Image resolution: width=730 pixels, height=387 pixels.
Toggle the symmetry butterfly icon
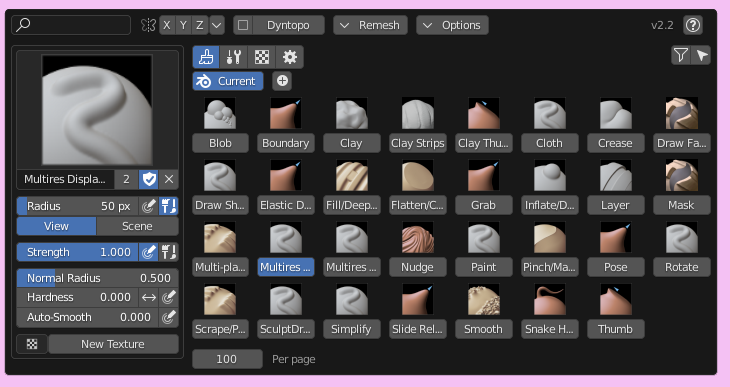[x=148, y=25]
